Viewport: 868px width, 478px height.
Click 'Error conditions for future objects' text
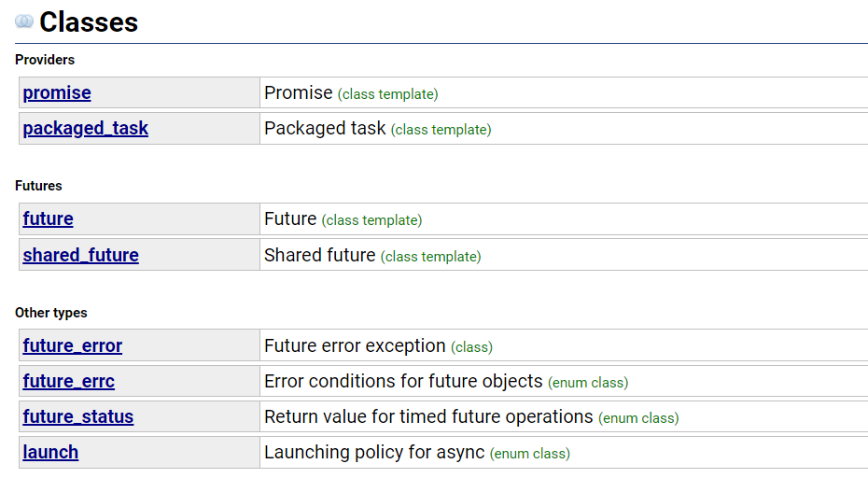tap(403, 382)
